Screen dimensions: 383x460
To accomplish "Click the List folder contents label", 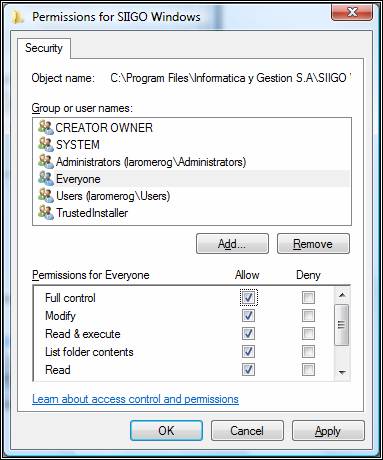I will [89, 352].
